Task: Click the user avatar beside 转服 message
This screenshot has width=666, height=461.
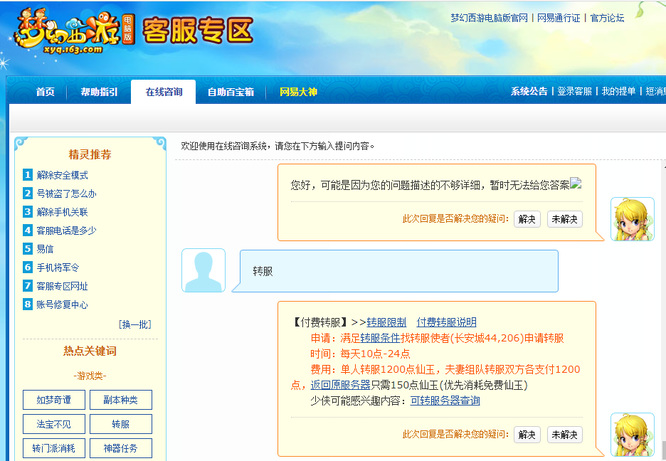Action: [203, 270]
